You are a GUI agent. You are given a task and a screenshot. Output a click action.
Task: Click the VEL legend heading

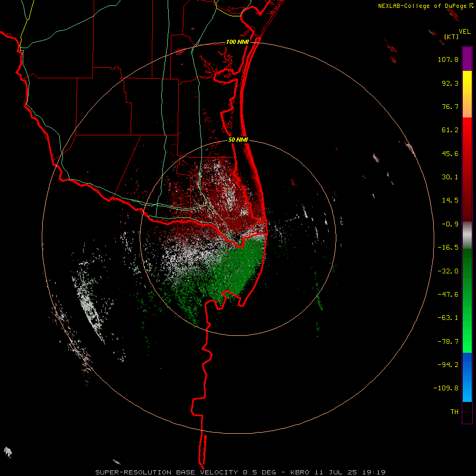pyautogui.click(x=464, y=32)
